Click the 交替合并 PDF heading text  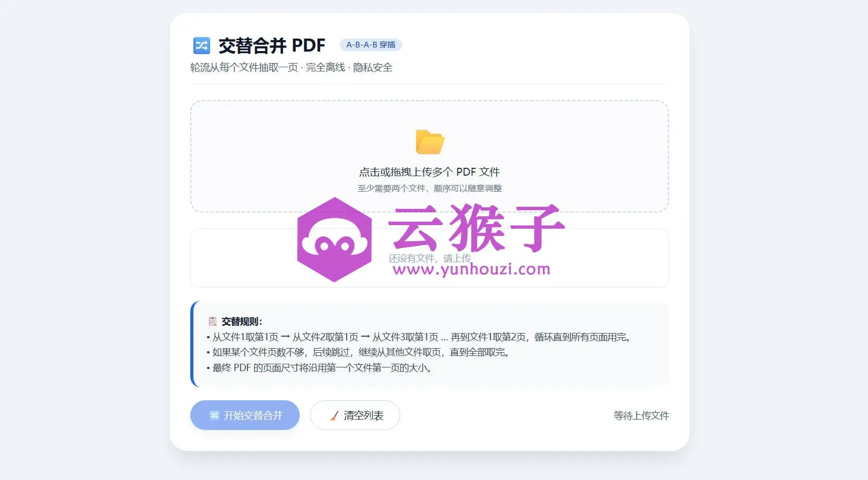click(272, 46)
